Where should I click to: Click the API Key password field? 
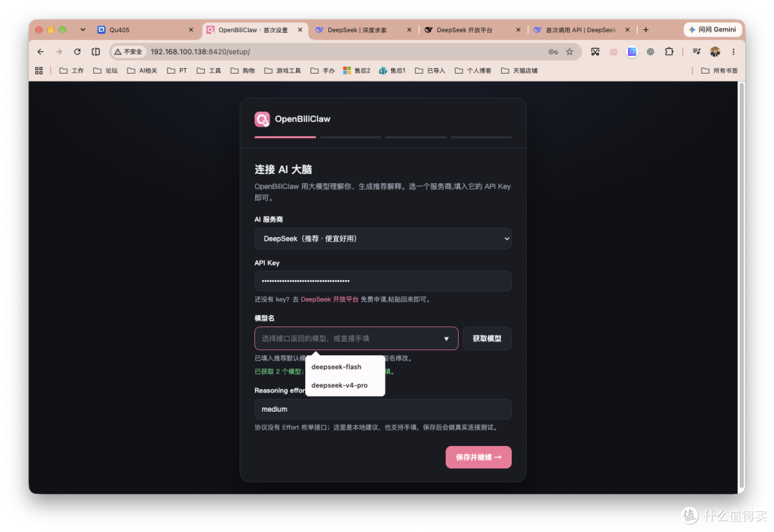(x=383, y=281)
